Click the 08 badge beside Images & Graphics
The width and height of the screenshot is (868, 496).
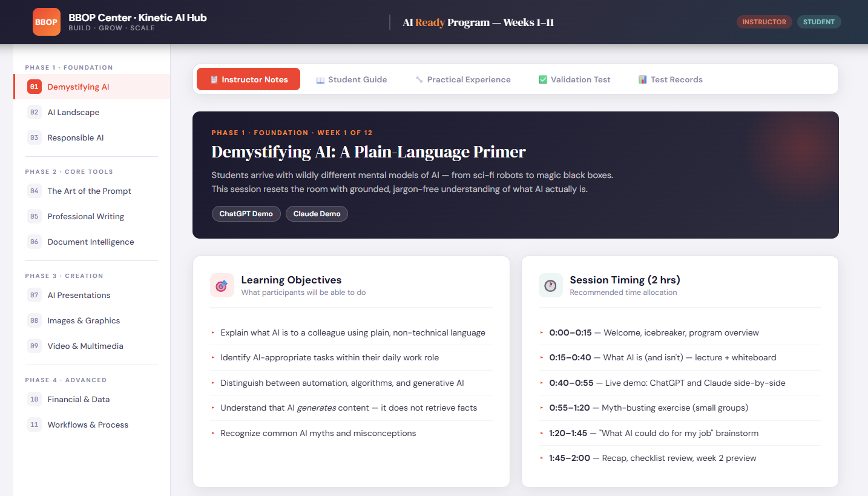(35, 320)
